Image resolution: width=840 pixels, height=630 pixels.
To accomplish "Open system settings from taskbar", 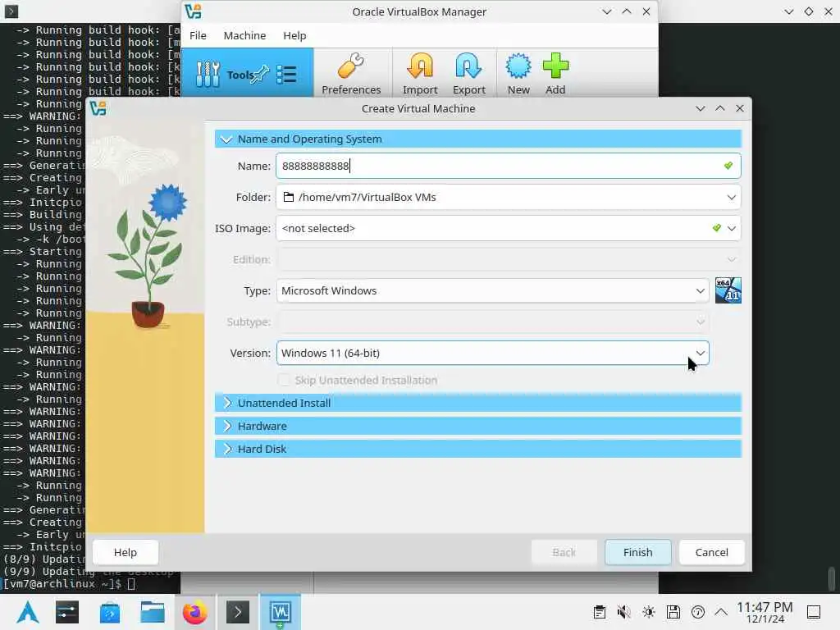I will click(67, 612).
